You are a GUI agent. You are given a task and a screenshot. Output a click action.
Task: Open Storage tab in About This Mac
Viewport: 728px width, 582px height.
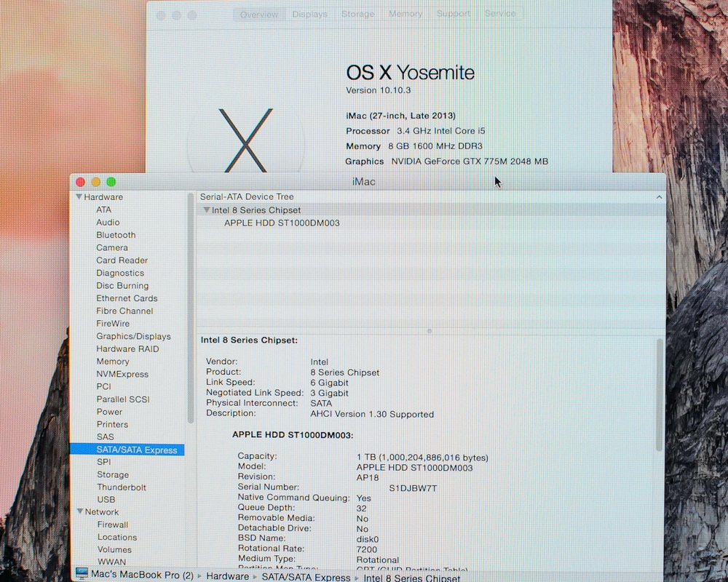tap(358, 14)
